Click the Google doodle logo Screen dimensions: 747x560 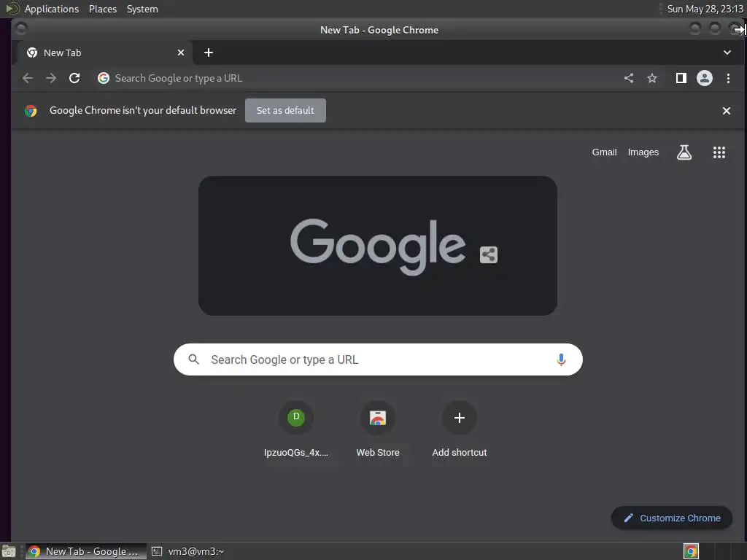[378, 246]
